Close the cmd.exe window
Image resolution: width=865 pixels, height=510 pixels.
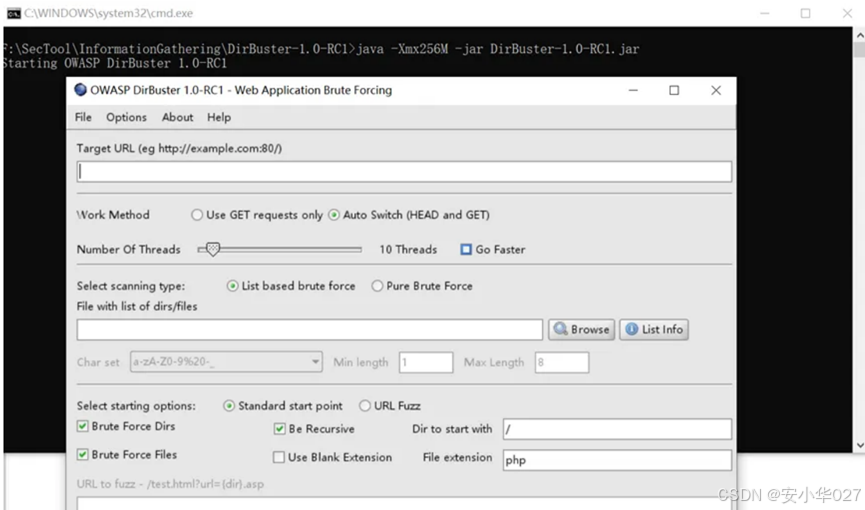click(847, 13)
